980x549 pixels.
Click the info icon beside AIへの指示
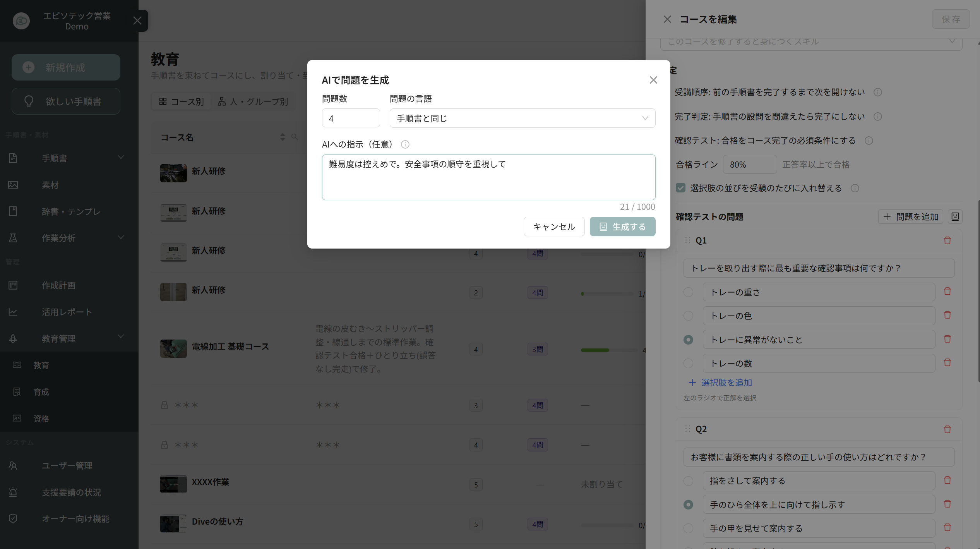pyautogui.click(x=405, y=144)
